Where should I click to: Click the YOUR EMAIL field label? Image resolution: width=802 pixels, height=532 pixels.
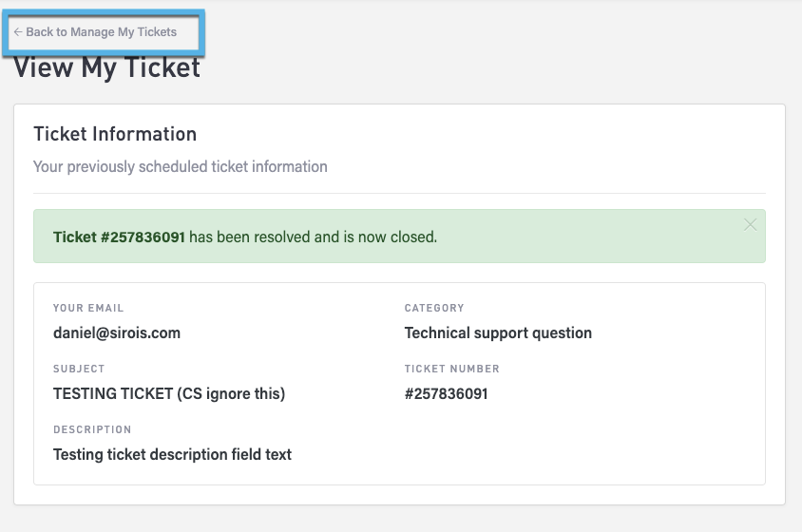(88, 308)
